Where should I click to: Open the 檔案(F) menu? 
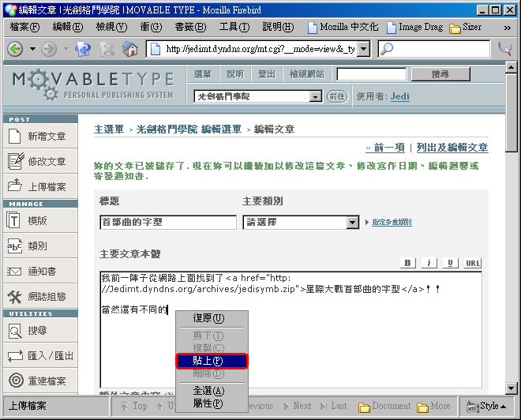[x=25, y=27]
